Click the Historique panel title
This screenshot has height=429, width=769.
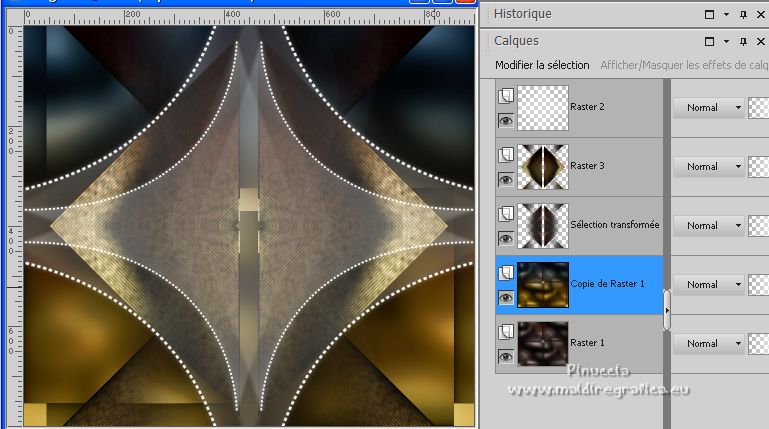coord(523,14)
